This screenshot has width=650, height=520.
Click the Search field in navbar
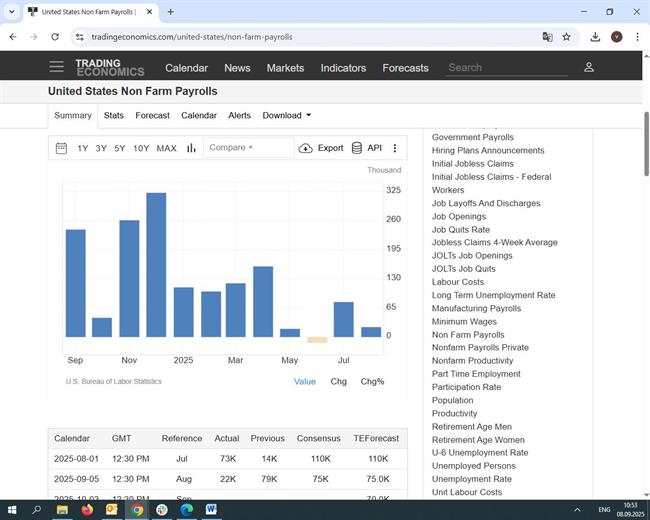coord(507,68)
